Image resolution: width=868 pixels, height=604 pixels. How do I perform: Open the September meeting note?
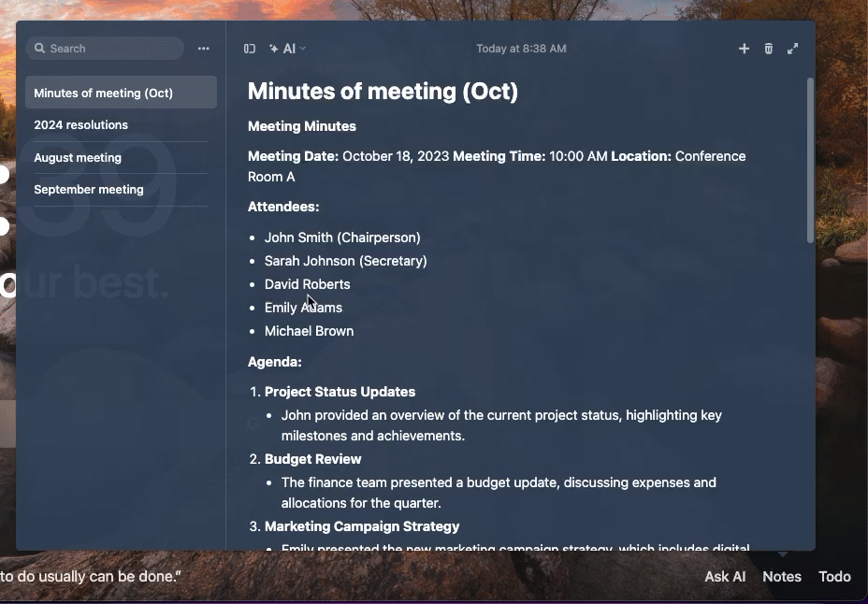tap(121, 190)
